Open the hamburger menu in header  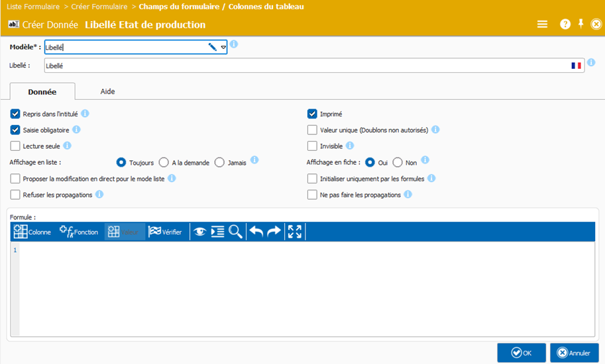542,24
